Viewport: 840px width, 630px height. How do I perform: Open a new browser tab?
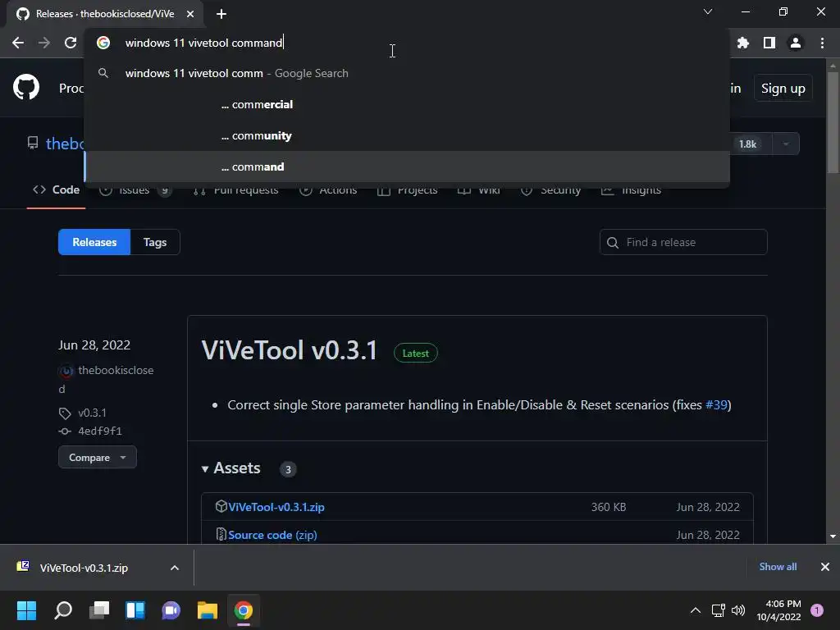pyautogui.click(x=221, y=14)
